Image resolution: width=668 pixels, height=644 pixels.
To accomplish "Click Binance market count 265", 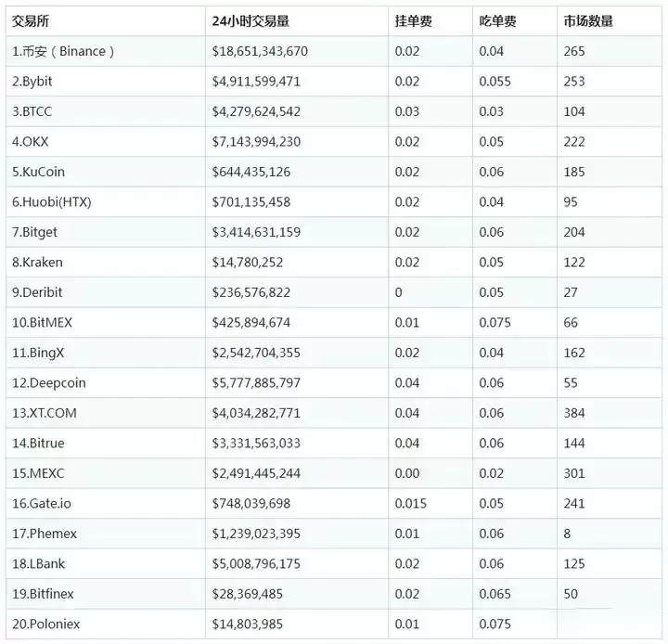I will tap(574, 51).
